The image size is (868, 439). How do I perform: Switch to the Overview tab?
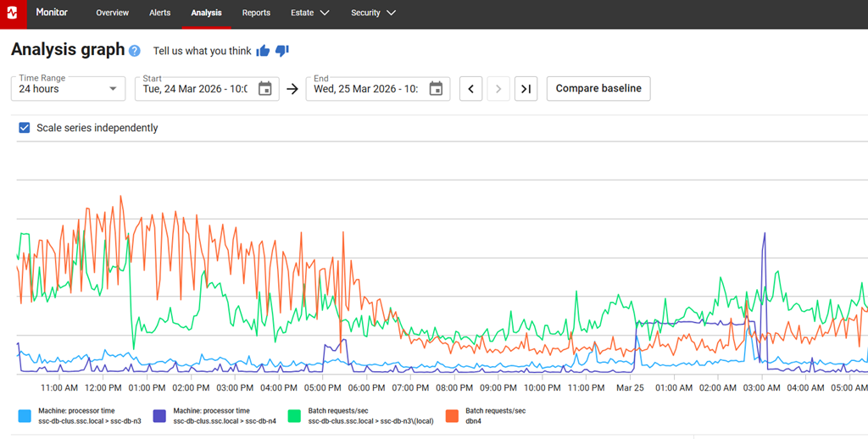(112, 14)
